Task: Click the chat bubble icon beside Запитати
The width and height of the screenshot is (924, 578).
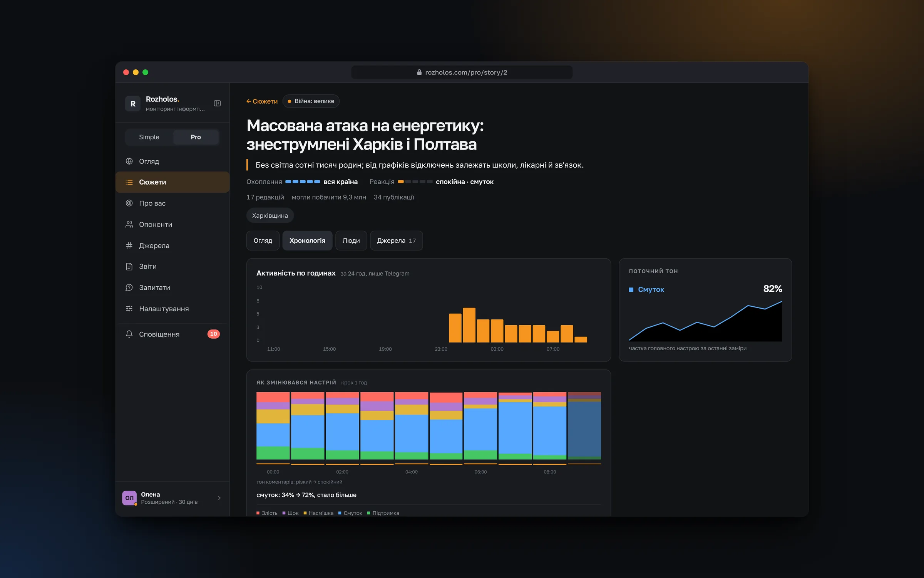Action: [129, 287]
